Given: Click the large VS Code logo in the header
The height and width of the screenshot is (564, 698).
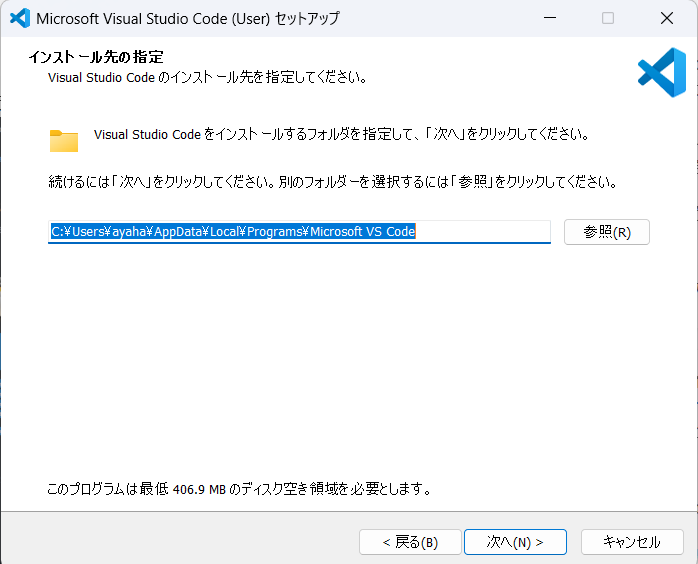Looking at the screenshot, I should tap(662, 73).
